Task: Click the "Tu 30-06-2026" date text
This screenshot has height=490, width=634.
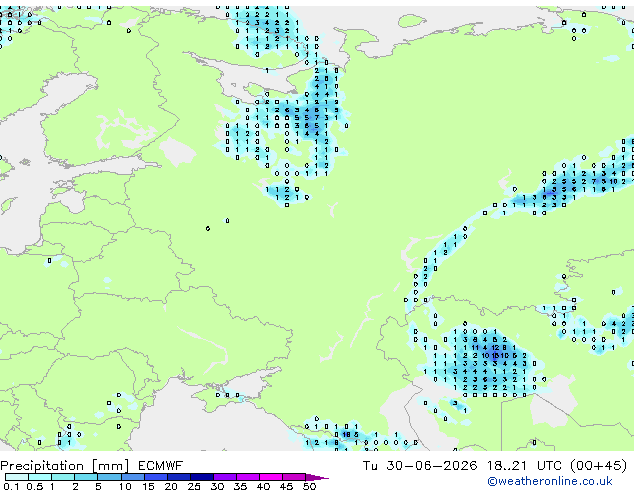Action: [420, 466]
